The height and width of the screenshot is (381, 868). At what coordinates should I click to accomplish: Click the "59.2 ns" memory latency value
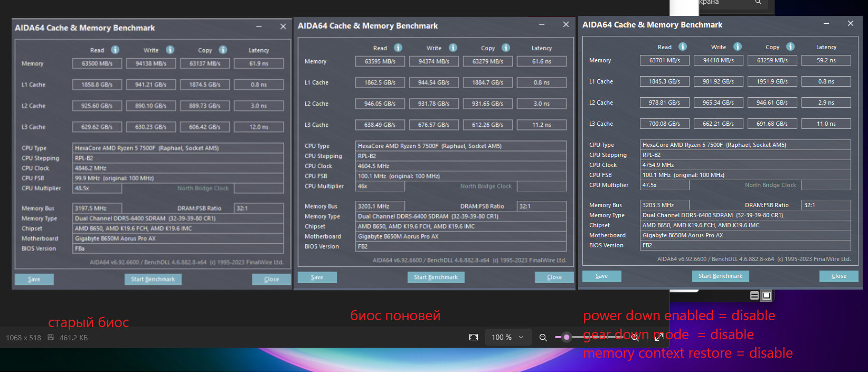click(826, 60)
